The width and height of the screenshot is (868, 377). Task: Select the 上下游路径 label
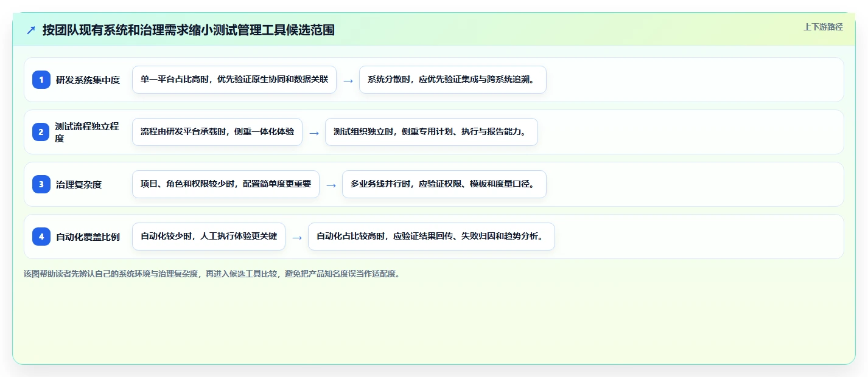pos(823,27)
